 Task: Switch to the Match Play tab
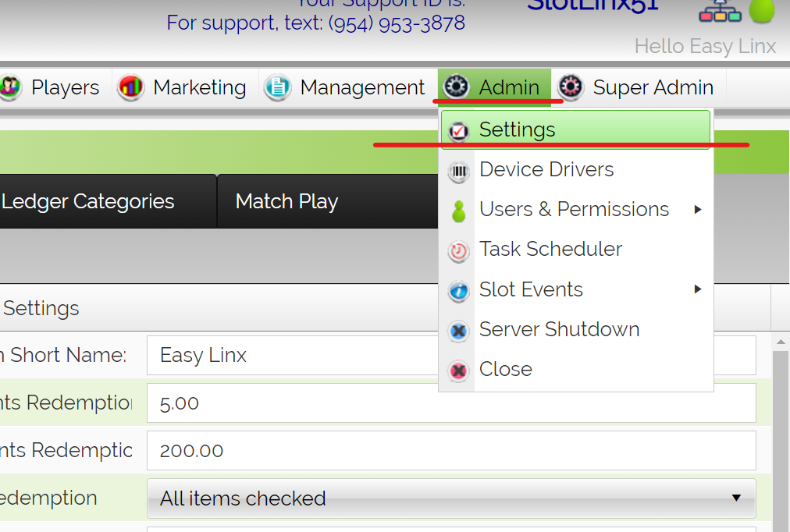click(328, 201)
